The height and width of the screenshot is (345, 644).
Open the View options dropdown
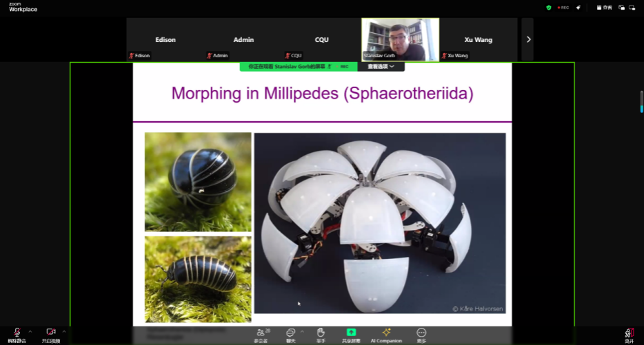(381, 67)
